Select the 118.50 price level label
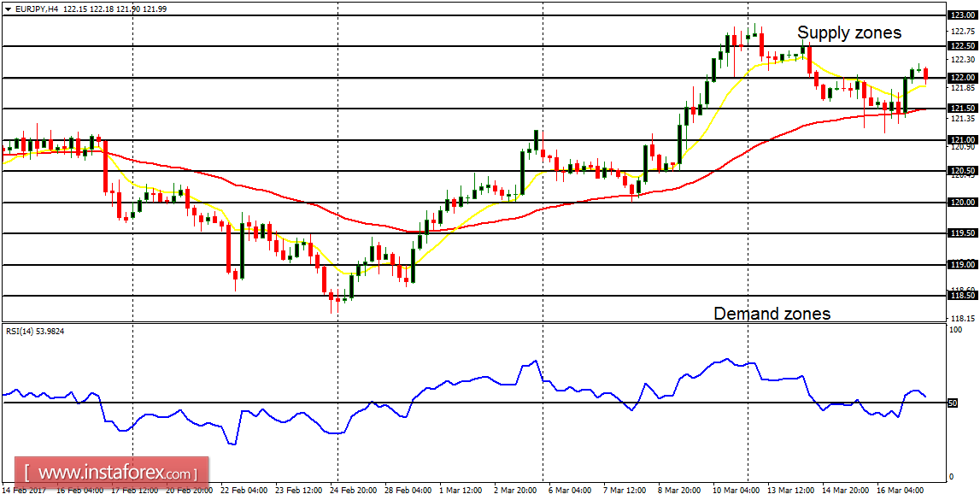The width and height of the screenshot is (980, 500). pos(962,296)
